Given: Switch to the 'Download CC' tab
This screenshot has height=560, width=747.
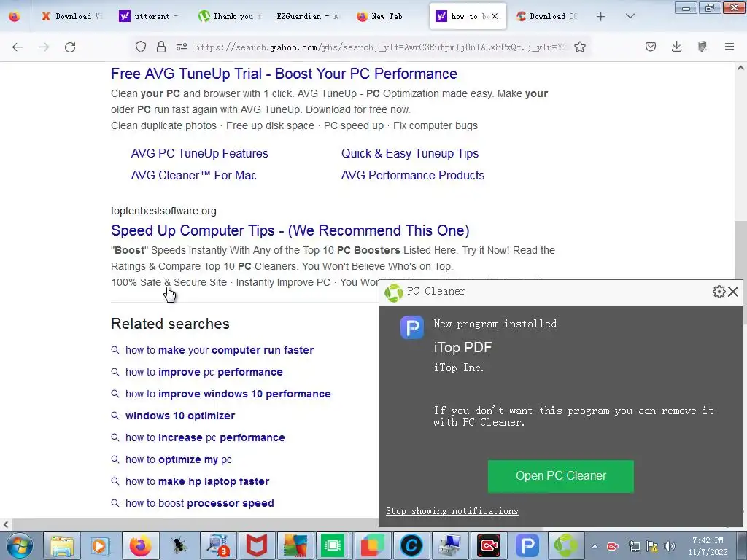Looking at the screenshot, I should 548,16.
